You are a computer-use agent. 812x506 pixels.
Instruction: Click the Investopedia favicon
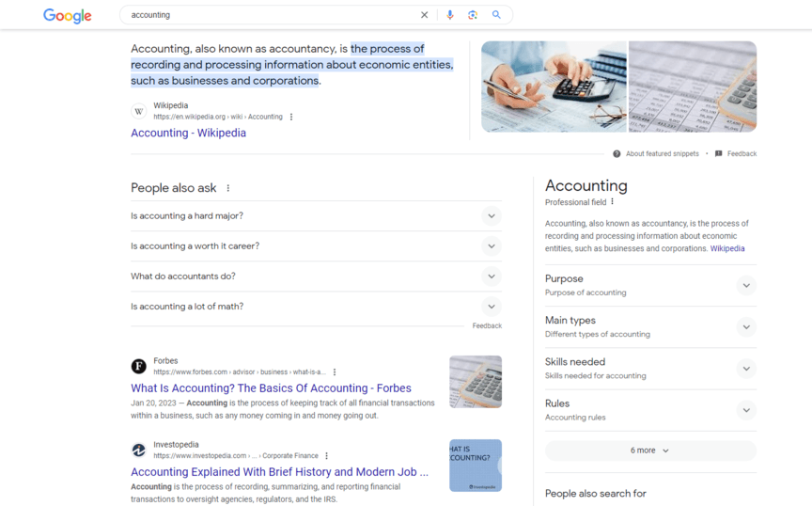pos(139,450)
